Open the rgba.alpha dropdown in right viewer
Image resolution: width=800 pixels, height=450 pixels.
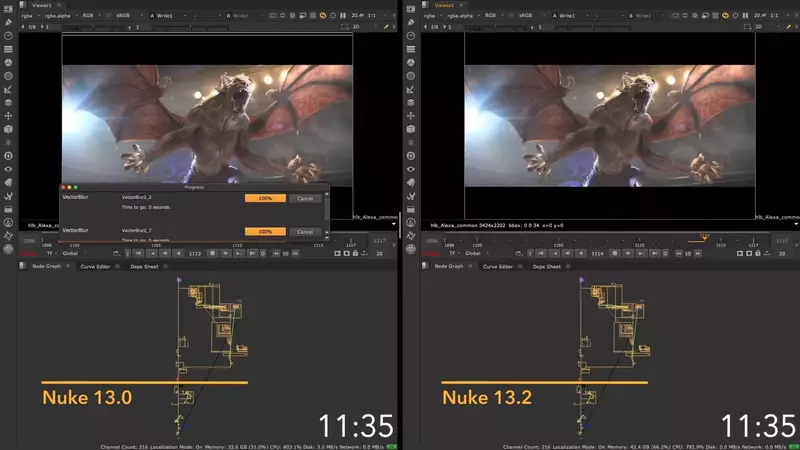click(x=464, y=16)
